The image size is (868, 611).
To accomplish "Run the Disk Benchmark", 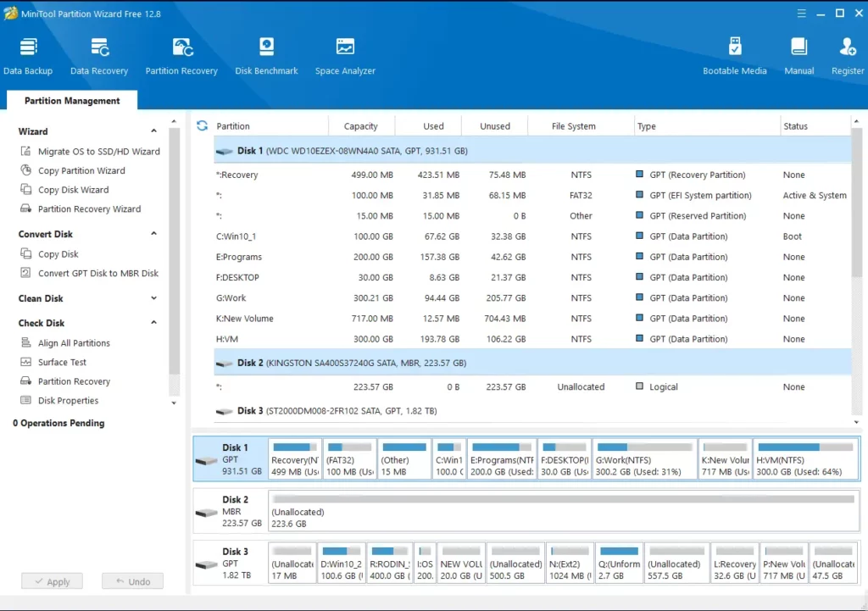I will (x=266, y=53).
